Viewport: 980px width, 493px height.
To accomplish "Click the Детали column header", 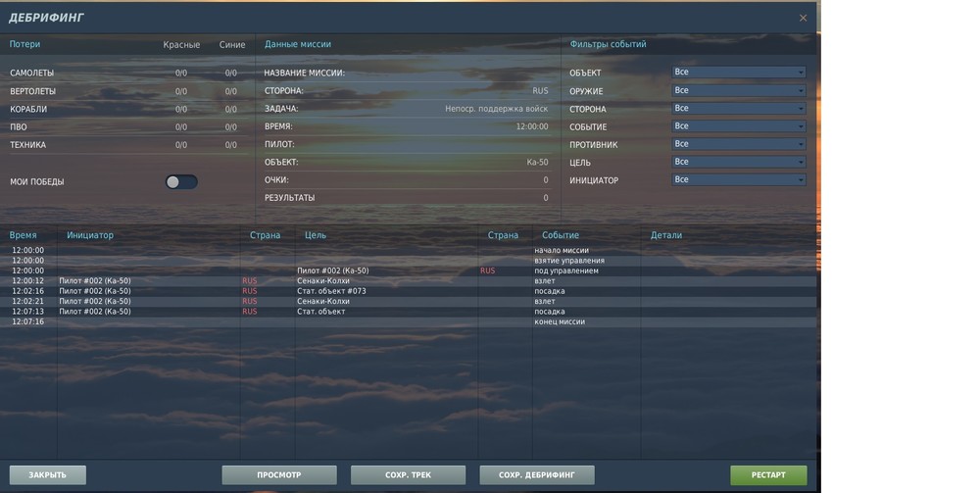I will pyautogui.click(x=666, y=235).
